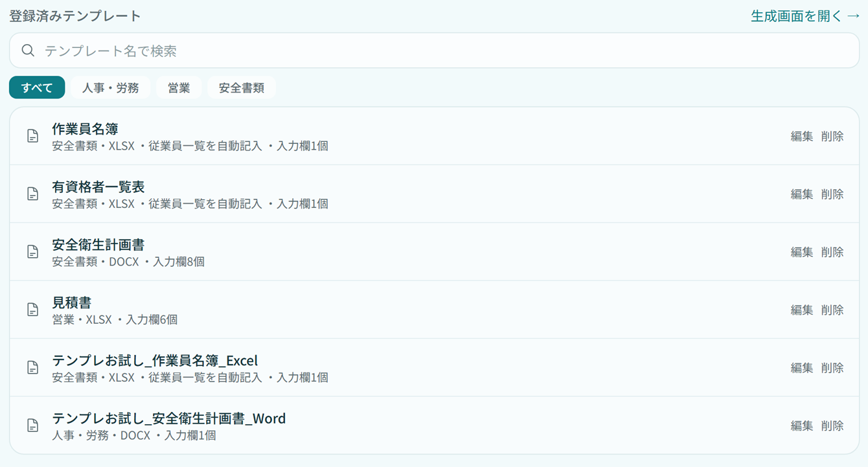The width and height of the screenshot is (868, 467).
Task: Delete the 有資格者一覧表 template
Action: [832, 194]
